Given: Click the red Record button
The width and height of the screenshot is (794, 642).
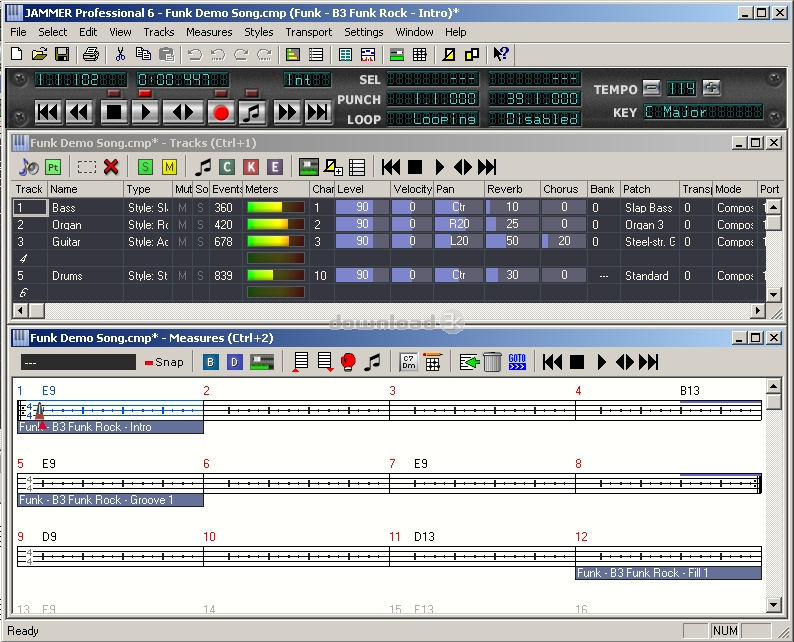Looking at the screenshot, I should [221, 112].
